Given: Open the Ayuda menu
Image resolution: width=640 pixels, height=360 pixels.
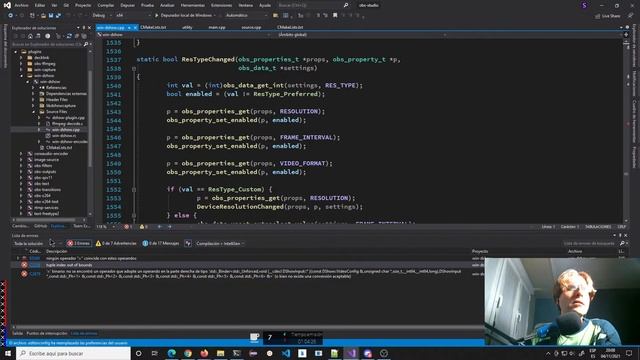Looking at the screenshot, I should tap(265, 5).
